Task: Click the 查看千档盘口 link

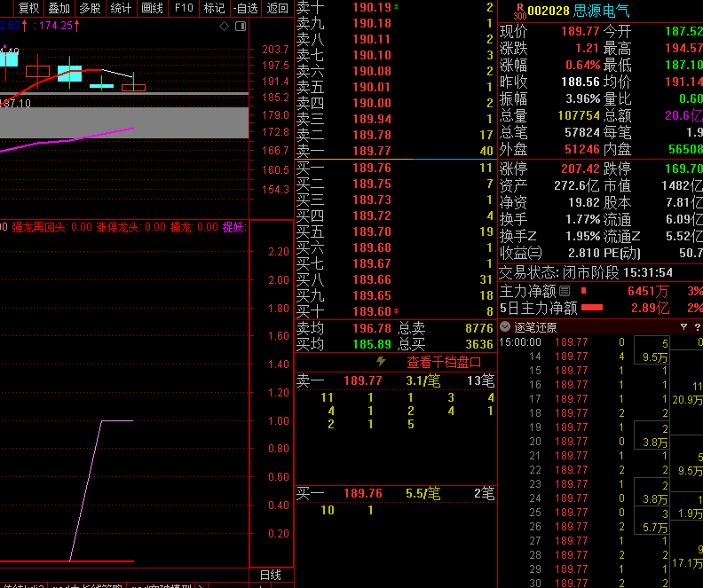Action: (444, 362)
